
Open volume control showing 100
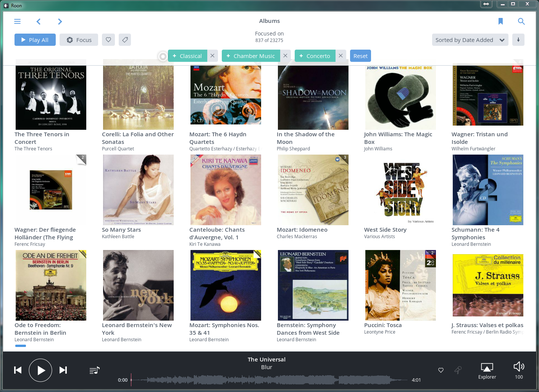click(x=519, y=371)
